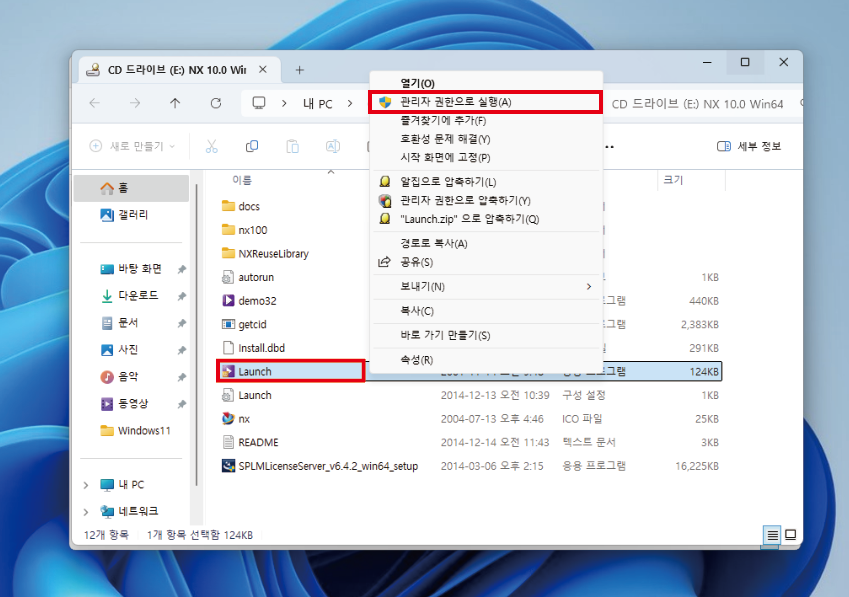
Task: Click the Copy icon in toolbar
Action: [x=252, y=146]
